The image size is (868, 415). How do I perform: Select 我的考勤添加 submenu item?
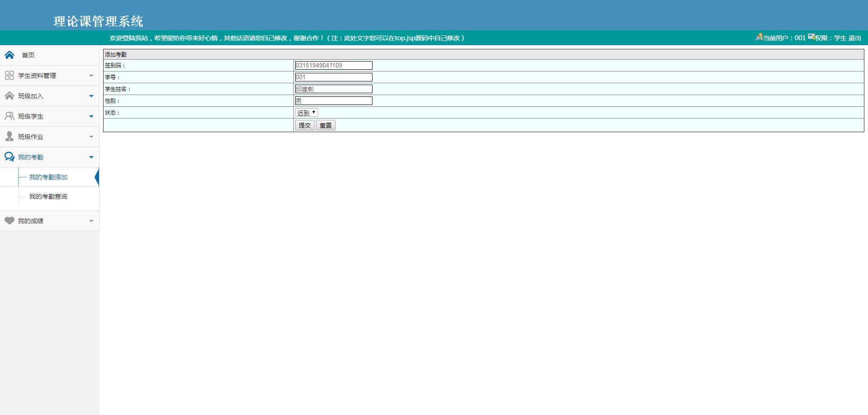(48, 177)
